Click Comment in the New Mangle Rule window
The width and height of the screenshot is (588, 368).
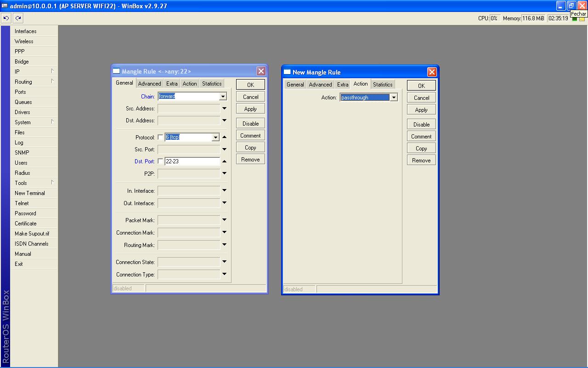point(421,136)
